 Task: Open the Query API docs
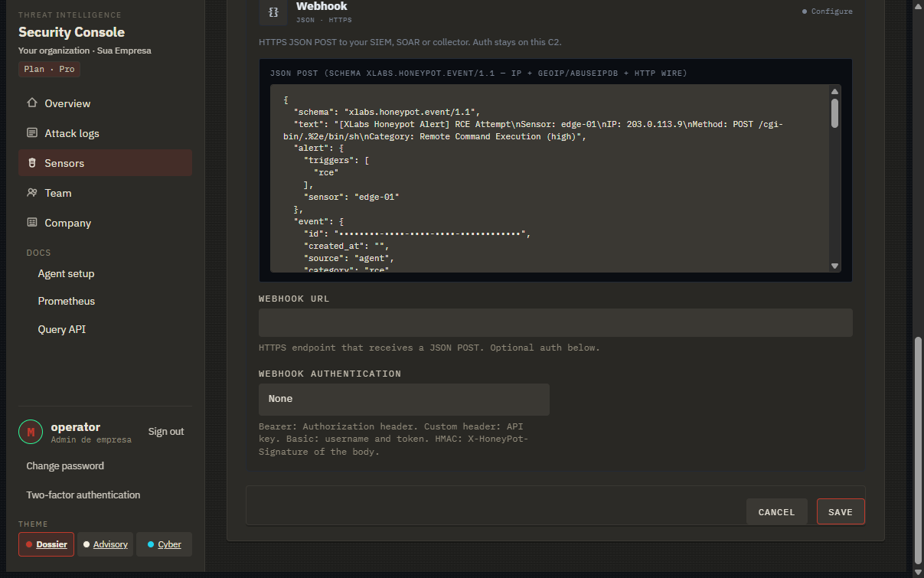(62, 329)
